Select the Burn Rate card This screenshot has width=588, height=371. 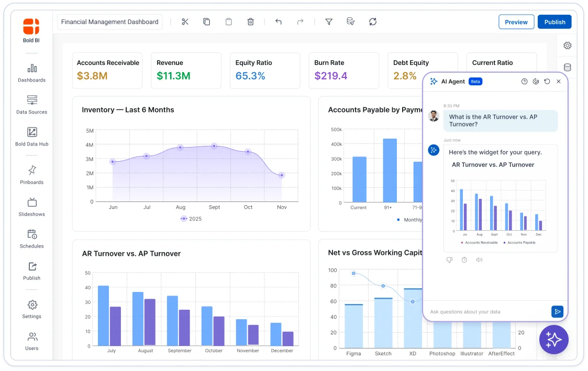pos(344,71)
